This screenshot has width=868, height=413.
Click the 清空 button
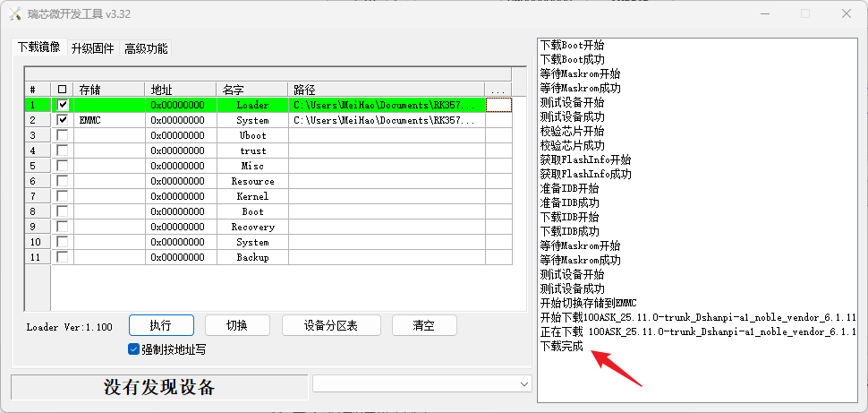423,325
